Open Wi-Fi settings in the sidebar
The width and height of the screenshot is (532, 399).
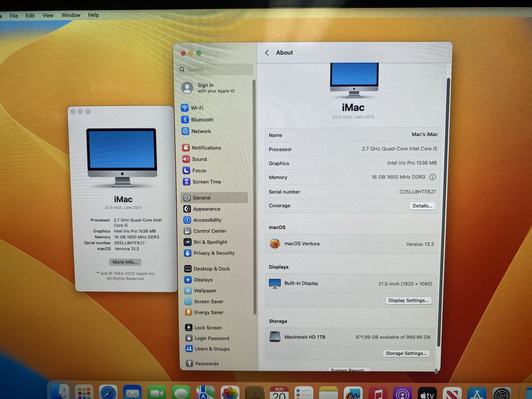tap(192, 108)
